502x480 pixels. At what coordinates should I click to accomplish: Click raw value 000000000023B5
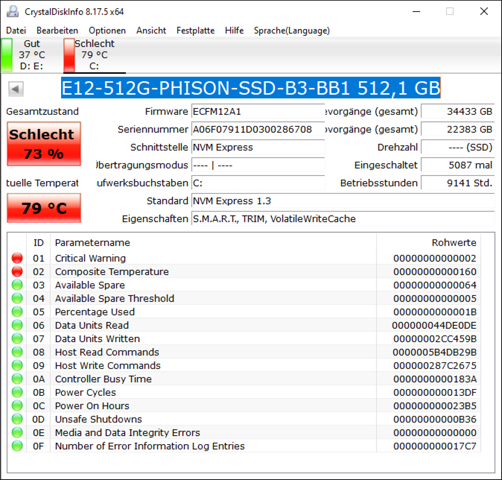[435, 406]
